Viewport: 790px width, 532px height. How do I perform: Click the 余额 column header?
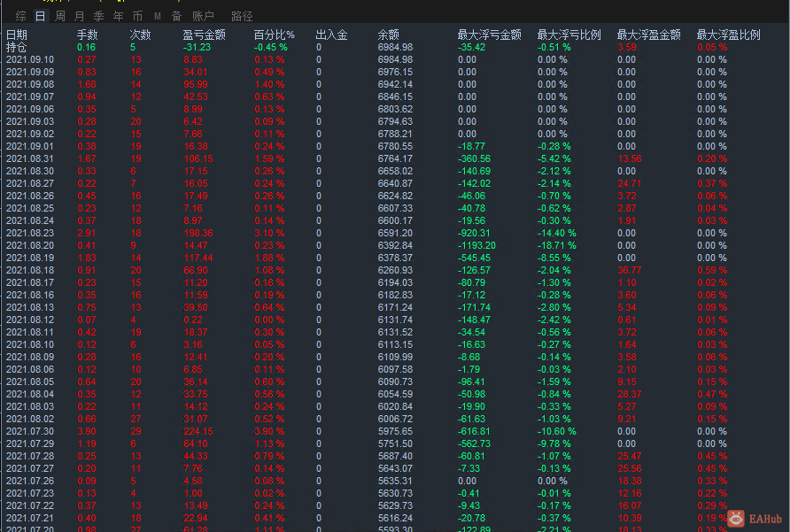tap(389, 35)
